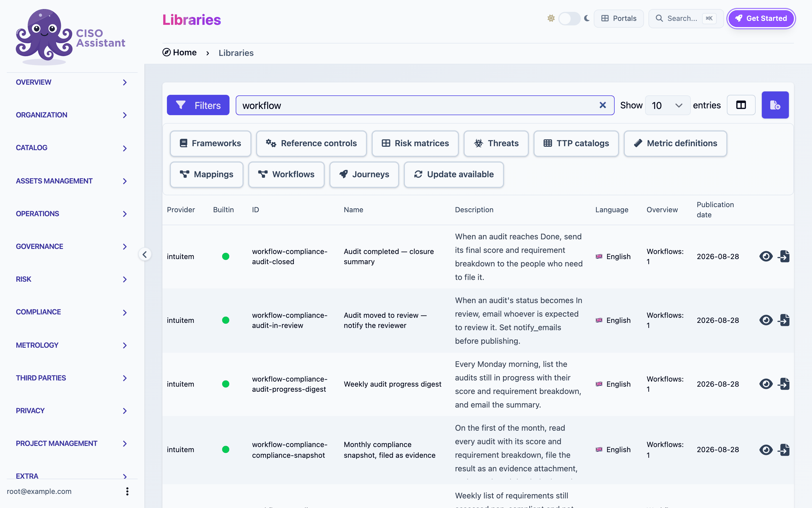812x508 pixels.
Task: Import the Monthly compliance snapshot library
Action: 784,450
